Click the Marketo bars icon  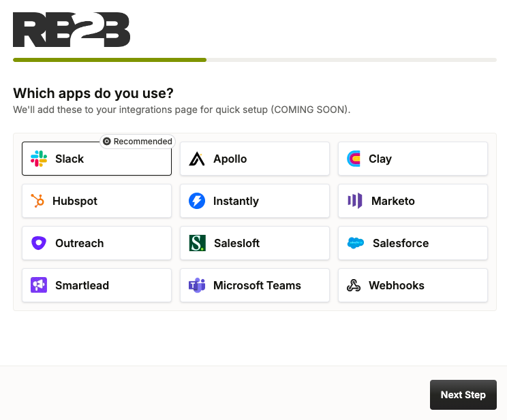[x=355, y=201]
